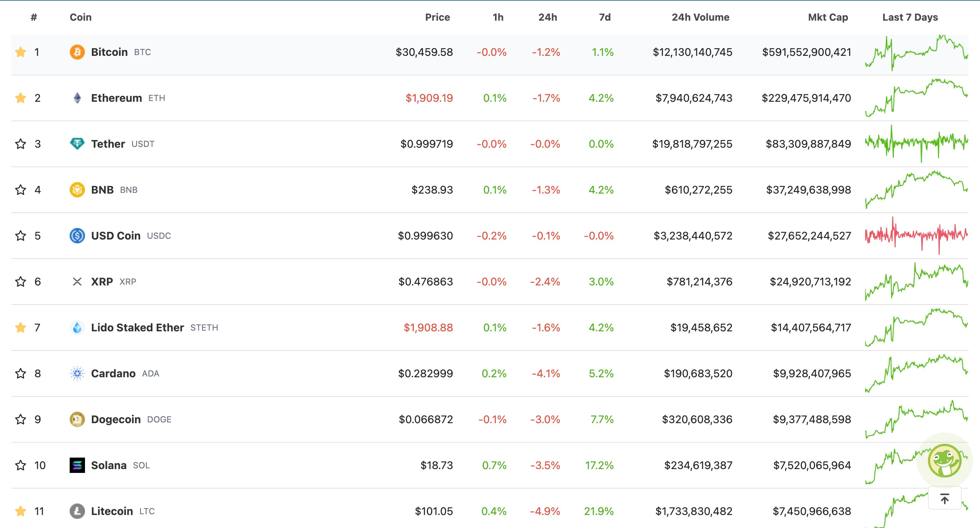
Task: Unfavorite Litecoin with its star
Action: (21, 511)
